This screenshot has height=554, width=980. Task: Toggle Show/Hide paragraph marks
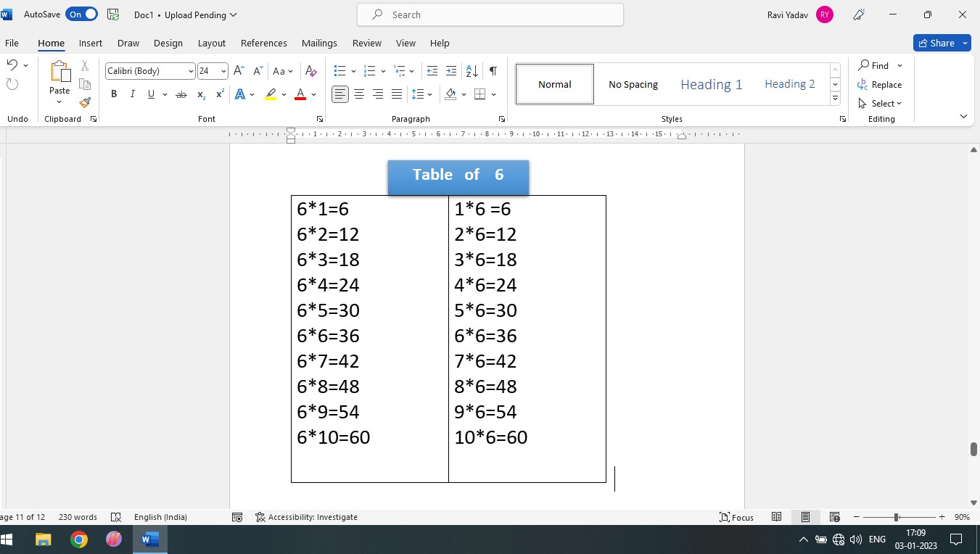493,71
